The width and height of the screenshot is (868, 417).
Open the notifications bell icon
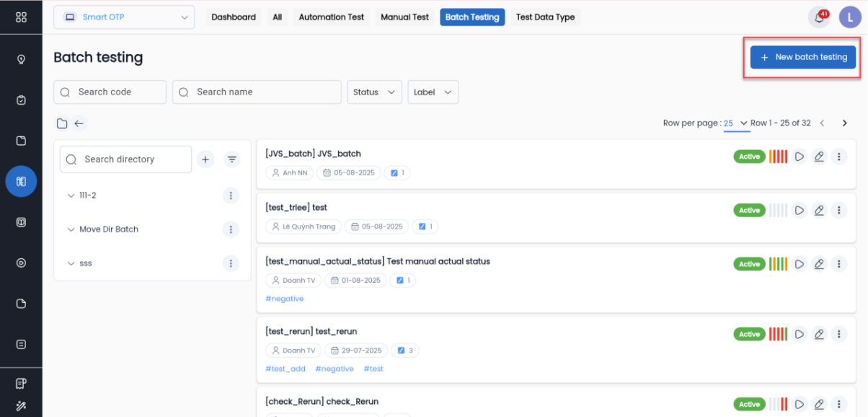[x=818, y=17]
